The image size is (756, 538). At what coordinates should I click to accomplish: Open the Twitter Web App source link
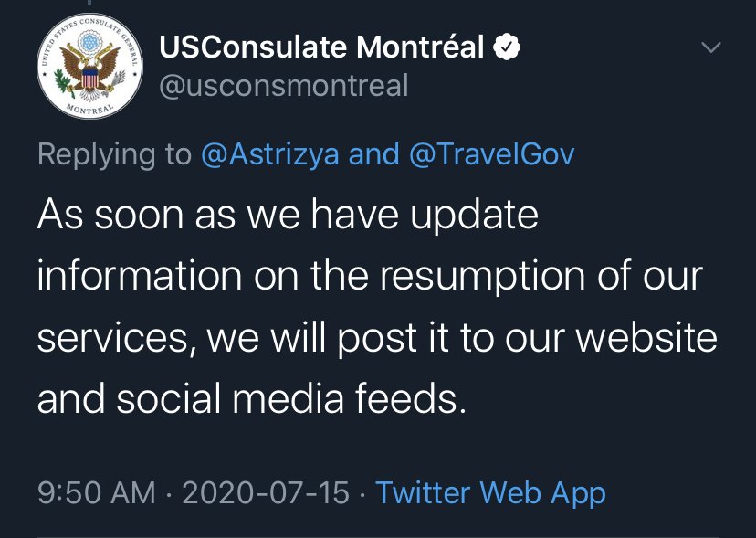(490, 493)
